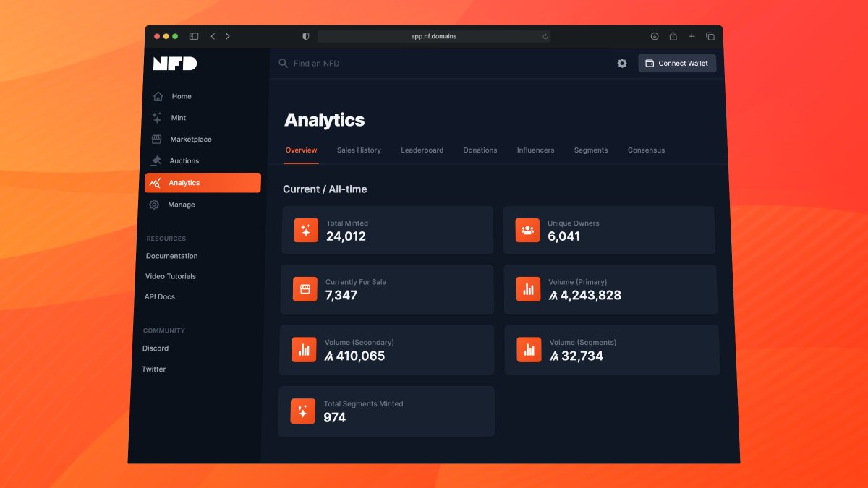Viewport: 868px width, 488px height.
Task: Go to Home in the sidebar
Action: point(182,96)
